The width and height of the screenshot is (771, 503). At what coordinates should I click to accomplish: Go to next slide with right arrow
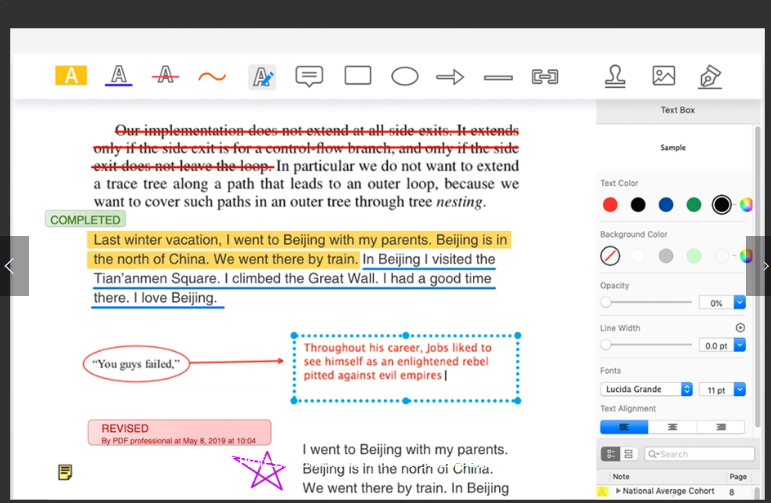click(759, 266)
